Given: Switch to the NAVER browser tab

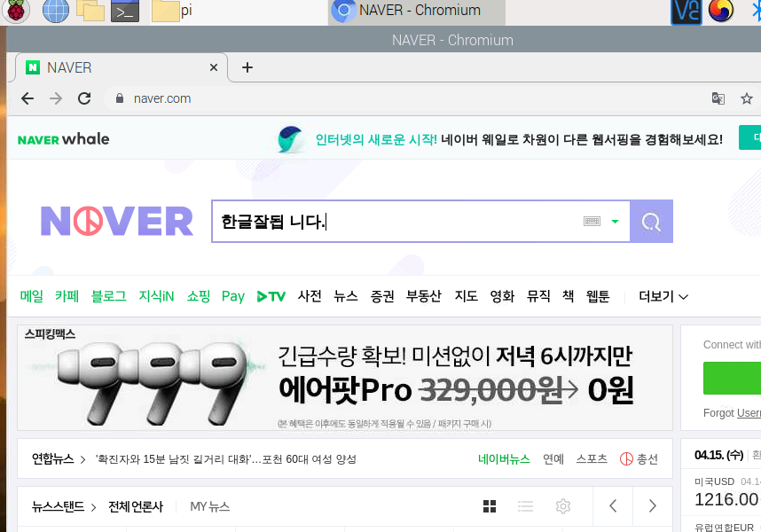Looking at the screenshot, I should click(x=122, y=67).
